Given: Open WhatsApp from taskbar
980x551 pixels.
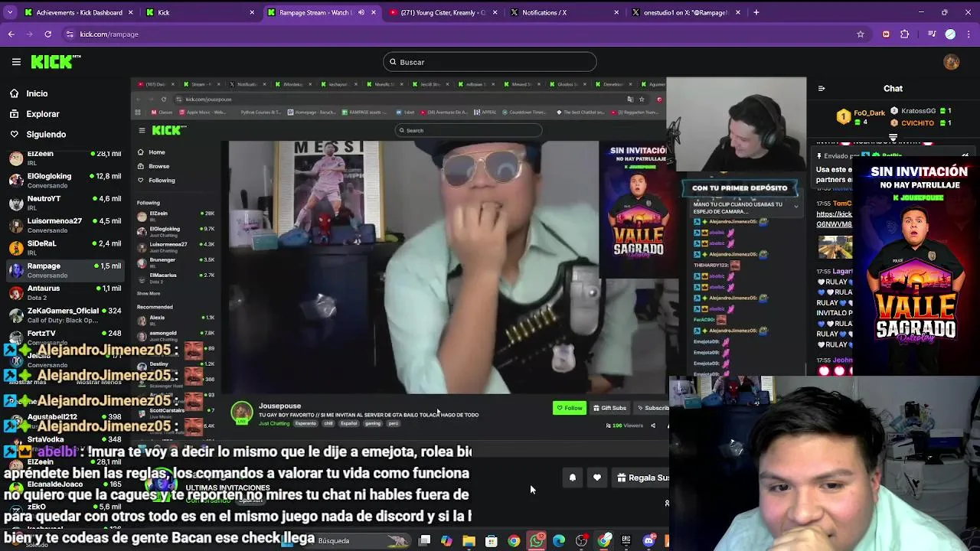Looking at the screenshot, I should pos(537,541).
